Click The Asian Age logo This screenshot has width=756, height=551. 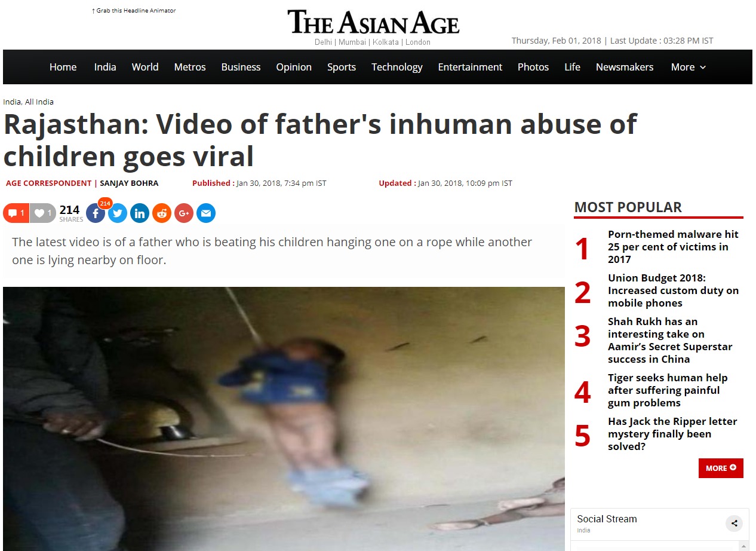coord(373,23)
